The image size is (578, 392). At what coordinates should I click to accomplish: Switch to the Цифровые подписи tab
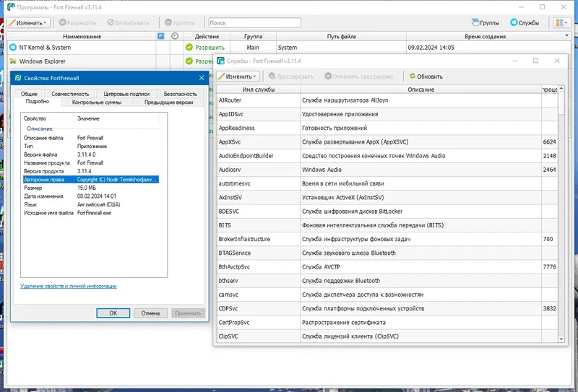click(x=126, y=94)
